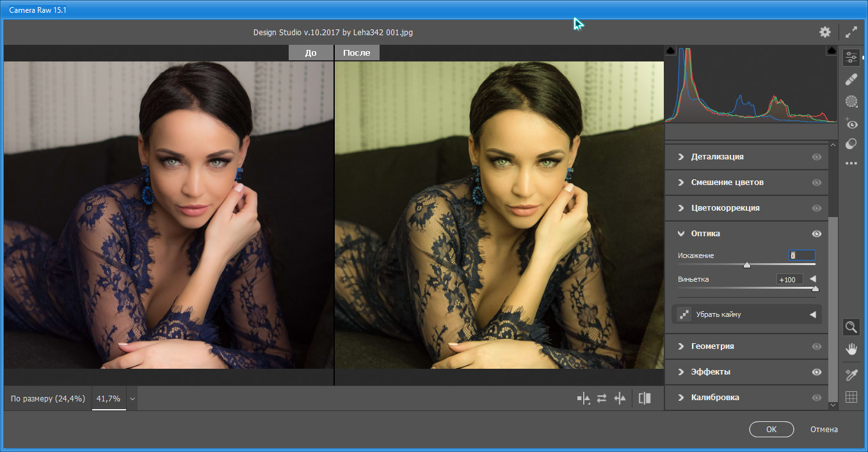The image size is (868, 452).
Task: Click the OK button
Action: tap(771, 430)
